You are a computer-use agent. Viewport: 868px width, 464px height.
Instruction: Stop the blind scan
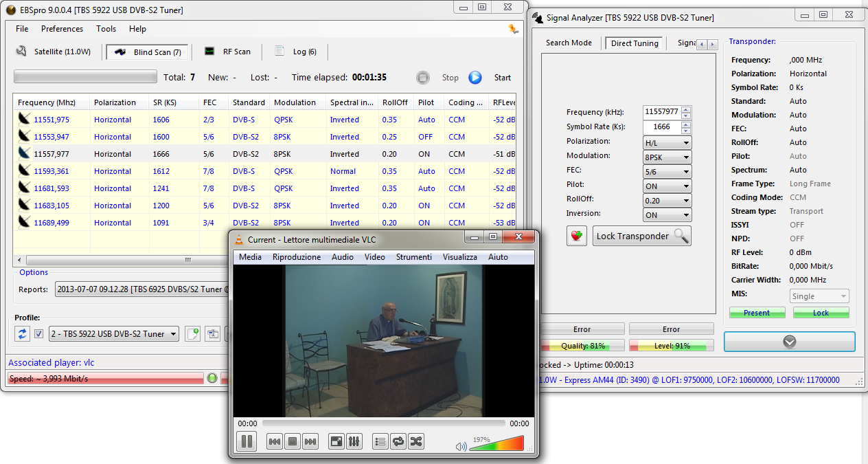click(x=423, y=78)
